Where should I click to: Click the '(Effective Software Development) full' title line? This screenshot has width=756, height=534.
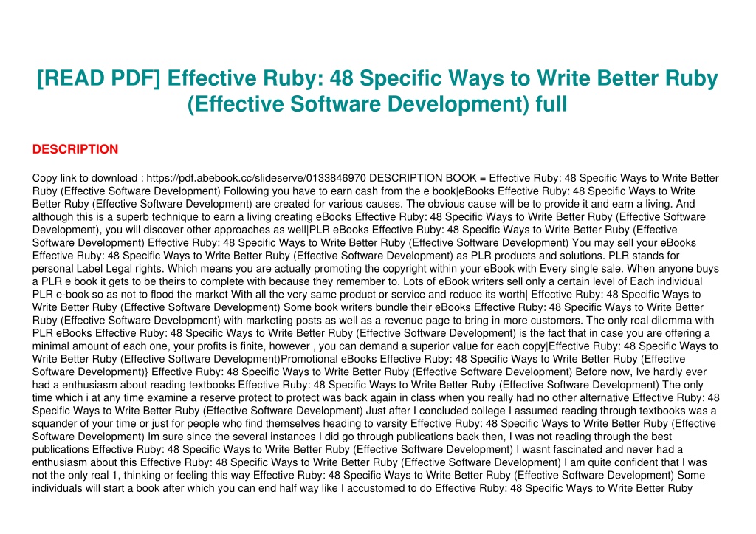pos(377,104)
